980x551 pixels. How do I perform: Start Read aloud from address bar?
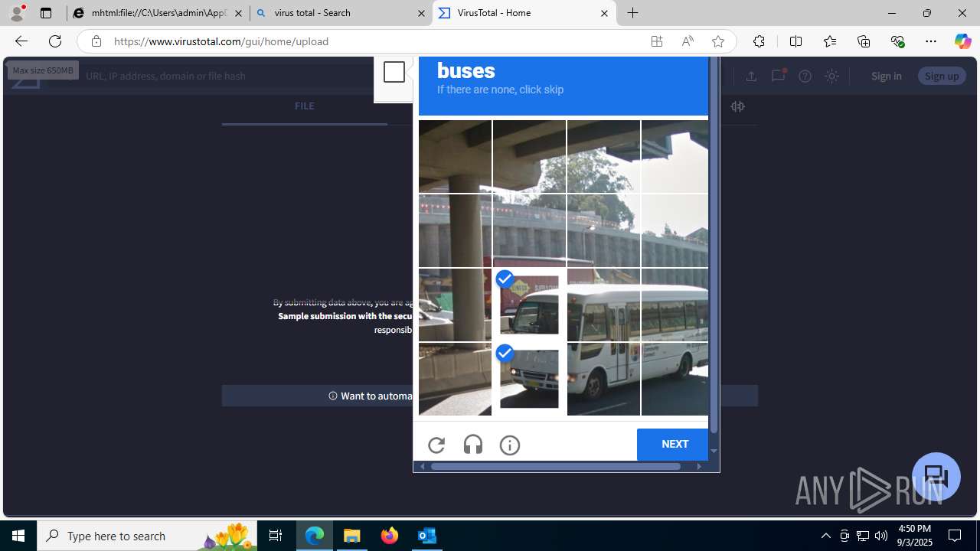click(x=688, y=41)
